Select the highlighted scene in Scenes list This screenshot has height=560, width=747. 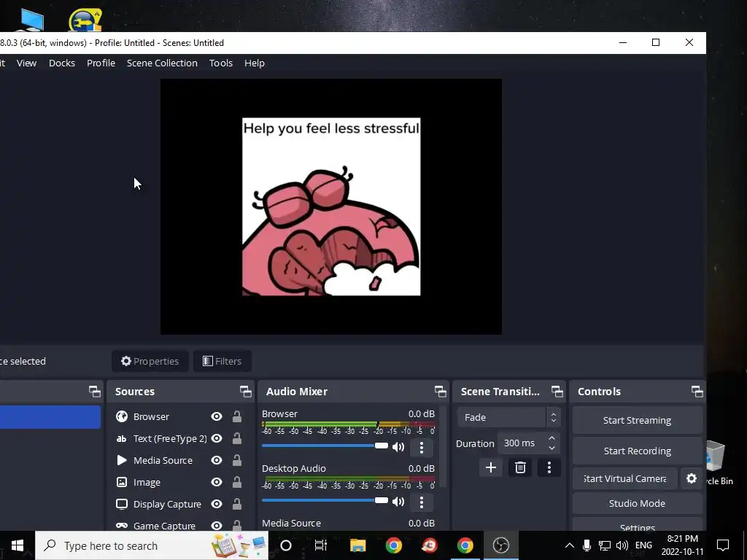pyautogui.click(x=50, y=417)
